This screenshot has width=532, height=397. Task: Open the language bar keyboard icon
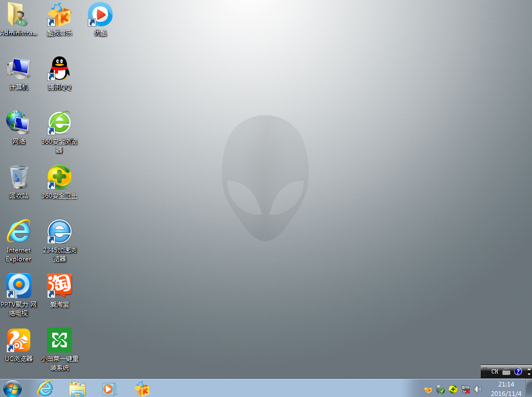(x=506, y=372)
